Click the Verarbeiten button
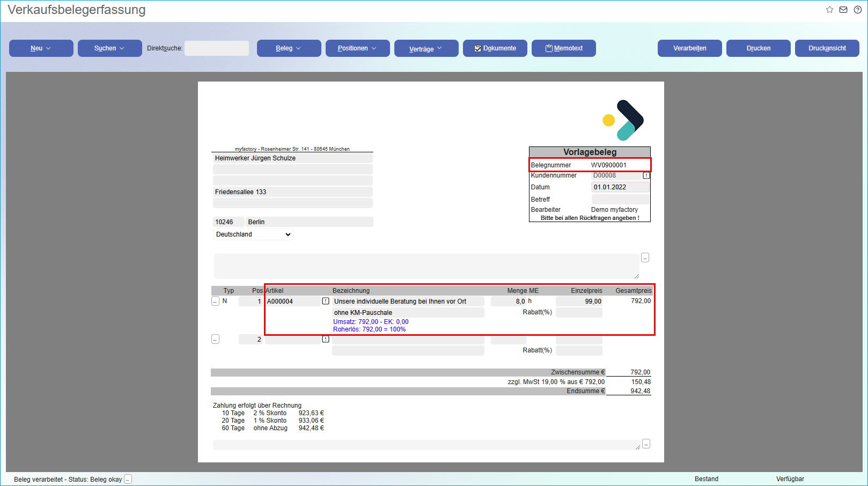 [x=690, y=48]
